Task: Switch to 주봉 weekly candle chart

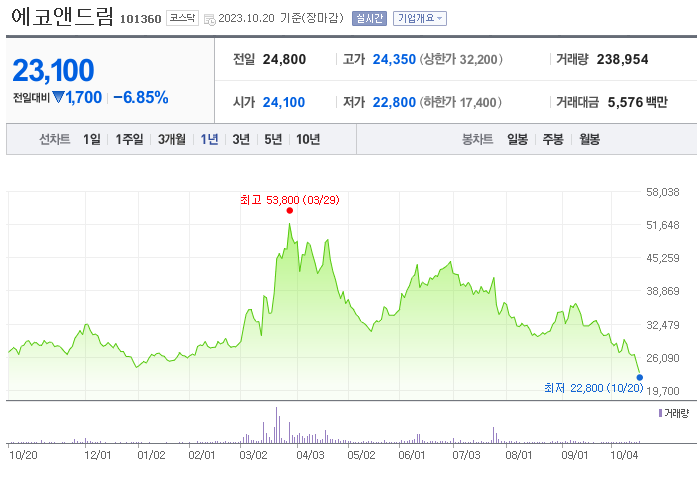Action: 553,140
